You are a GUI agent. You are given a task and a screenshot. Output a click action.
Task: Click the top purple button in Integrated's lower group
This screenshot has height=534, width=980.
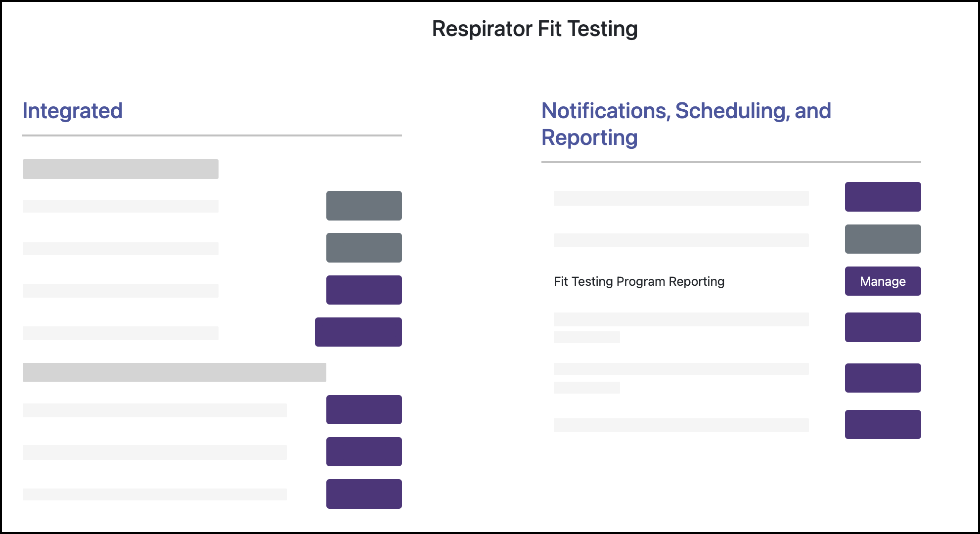point(363,409)
